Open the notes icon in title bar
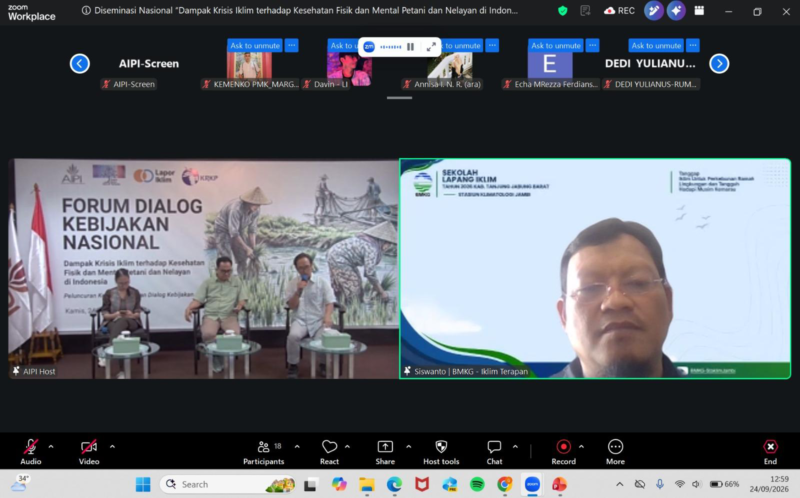The height and width of the screenshot is (498, 800). (586, 11)
